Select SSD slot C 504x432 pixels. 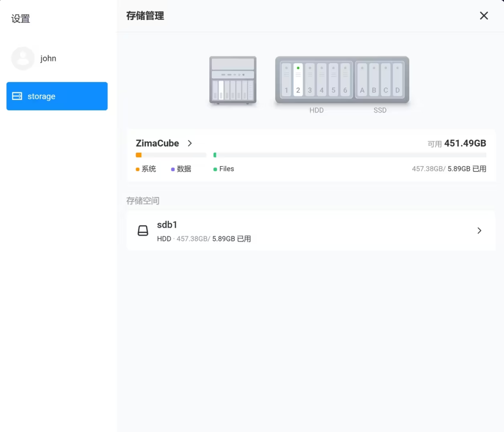click(x=385, y=80)
